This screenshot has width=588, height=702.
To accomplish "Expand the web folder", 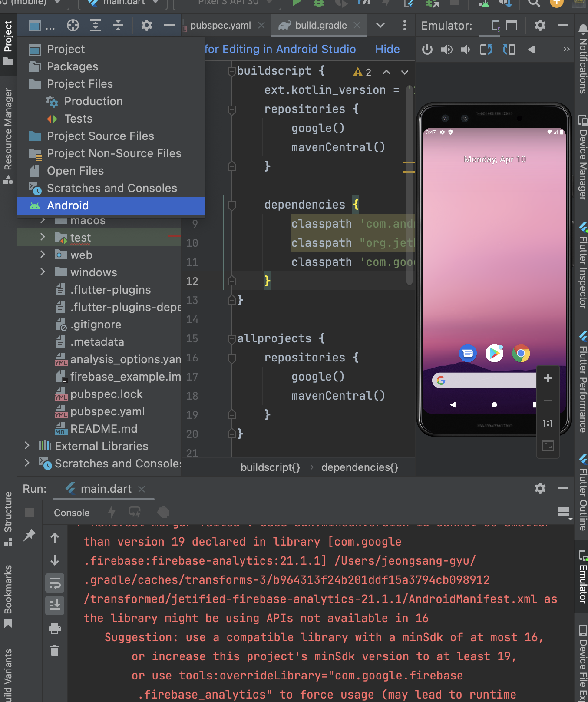I will 43,255.
